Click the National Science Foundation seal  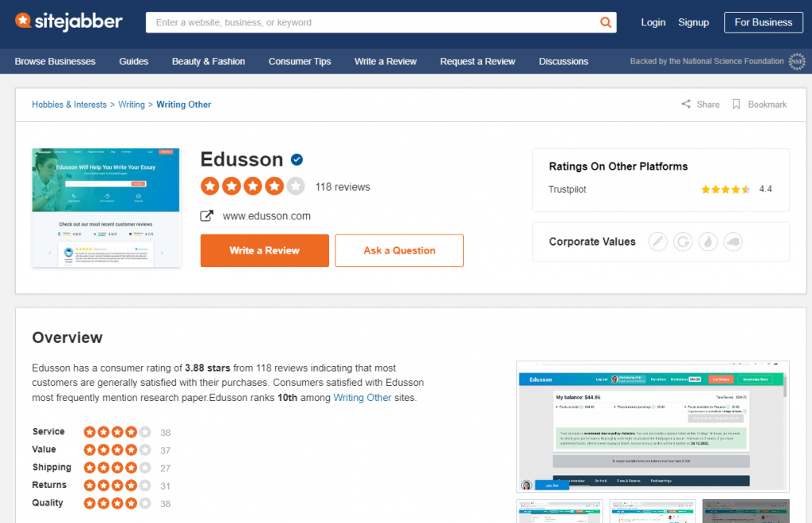pos(797,62)
